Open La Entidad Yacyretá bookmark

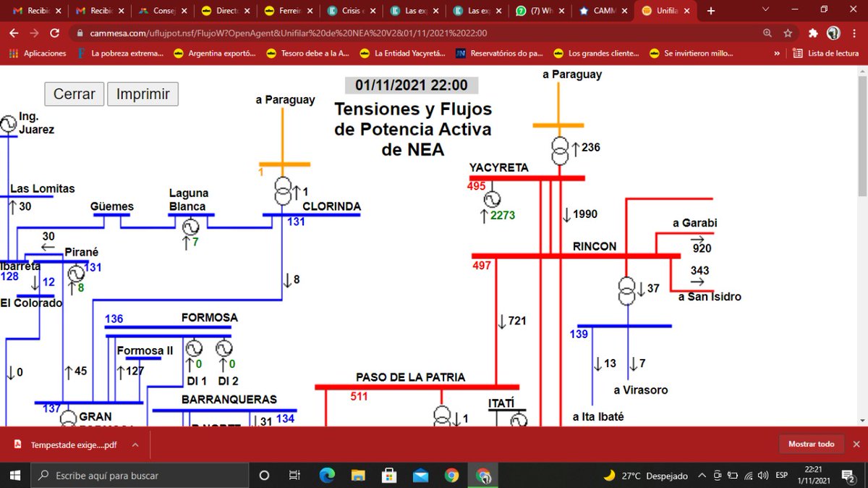pyautogui.click(x=404, y=53)
